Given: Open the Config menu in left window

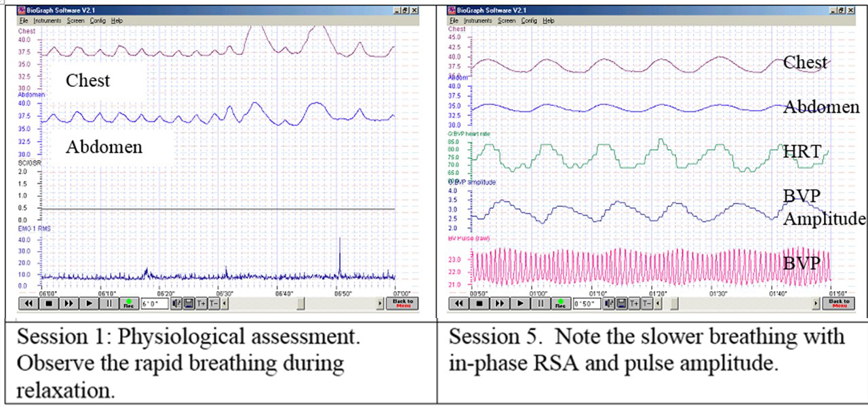Looking at the screenshot, I should 98,21.
